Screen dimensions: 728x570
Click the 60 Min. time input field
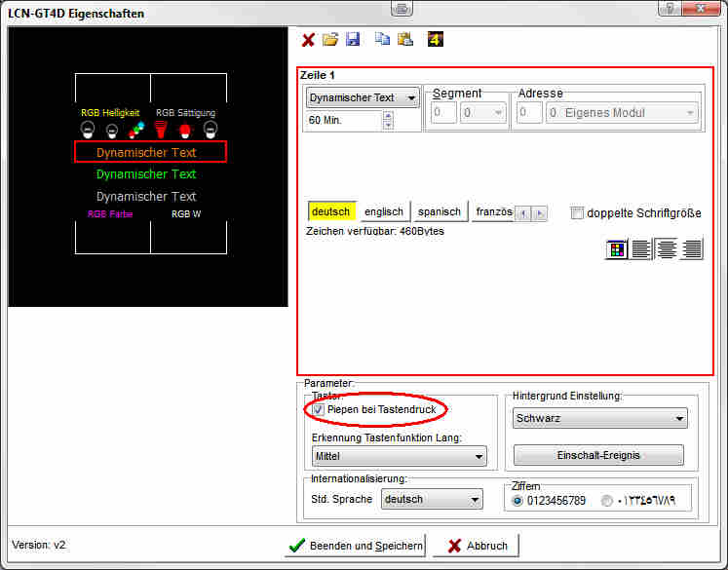click(343, 121)
